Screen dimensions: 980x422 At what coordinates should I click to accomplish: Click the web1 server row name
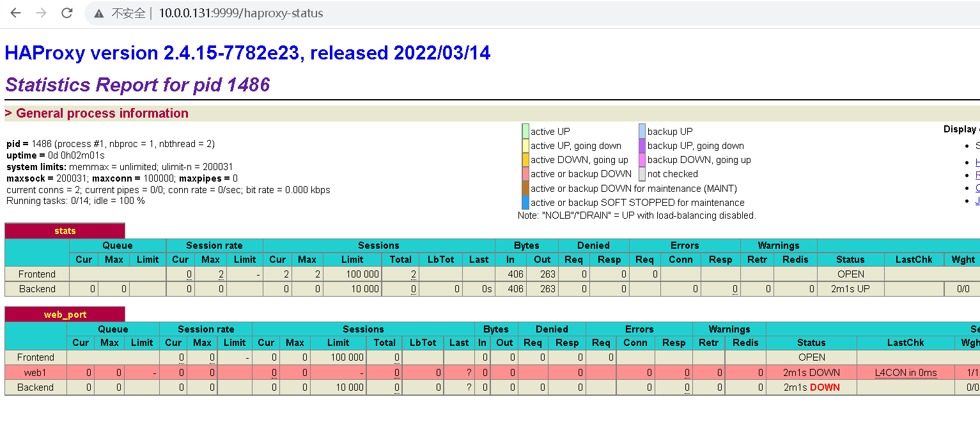pos(36,373)
